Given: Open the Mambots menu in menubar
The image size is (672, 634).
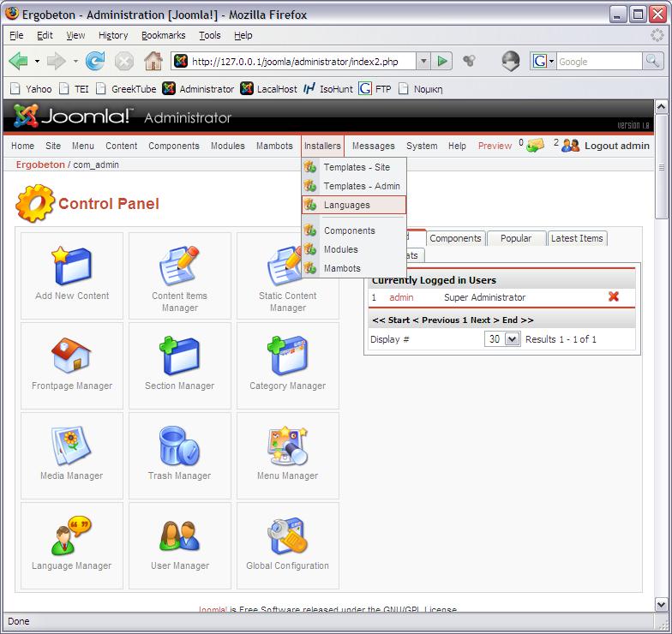Looking at the screenshot, I should click(274, 146).
